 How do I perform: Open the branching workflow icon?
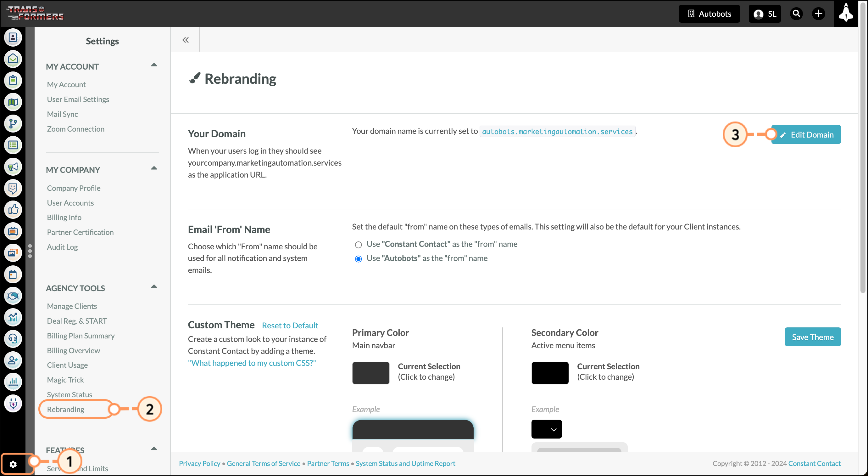tap(13, 124)
